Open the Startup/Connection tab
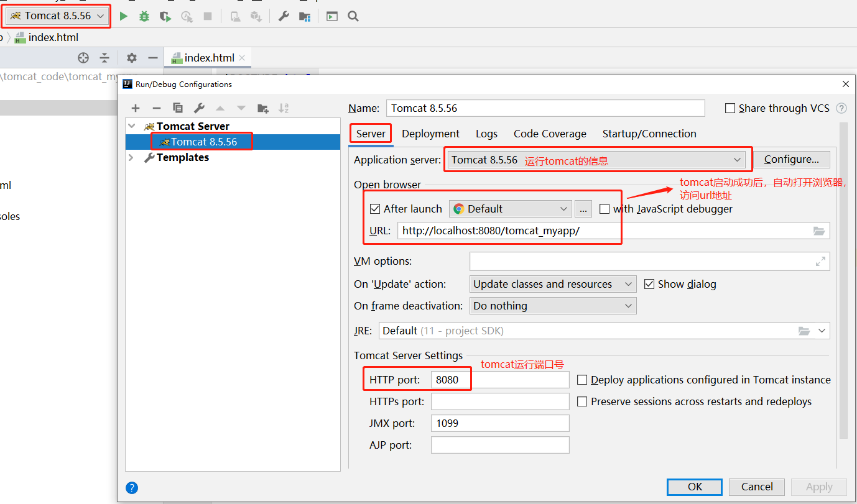The image size is (857, 504). [649, 134]
